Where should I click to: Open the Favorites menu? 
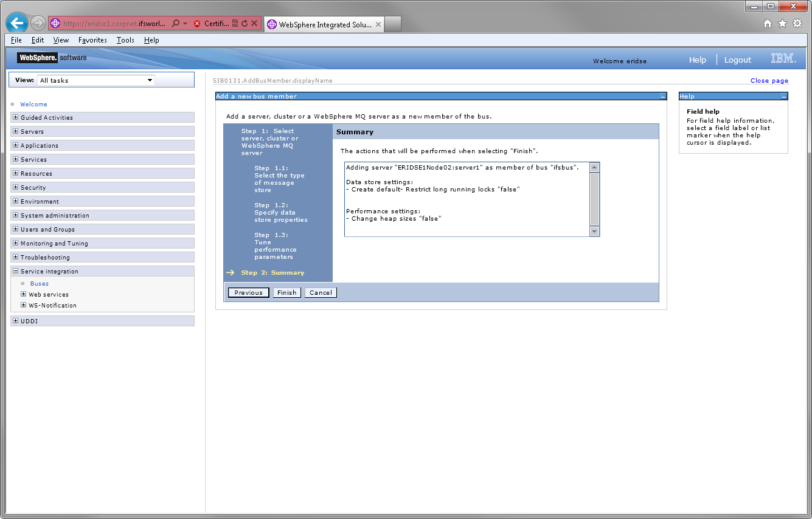[x=92, y=40]
